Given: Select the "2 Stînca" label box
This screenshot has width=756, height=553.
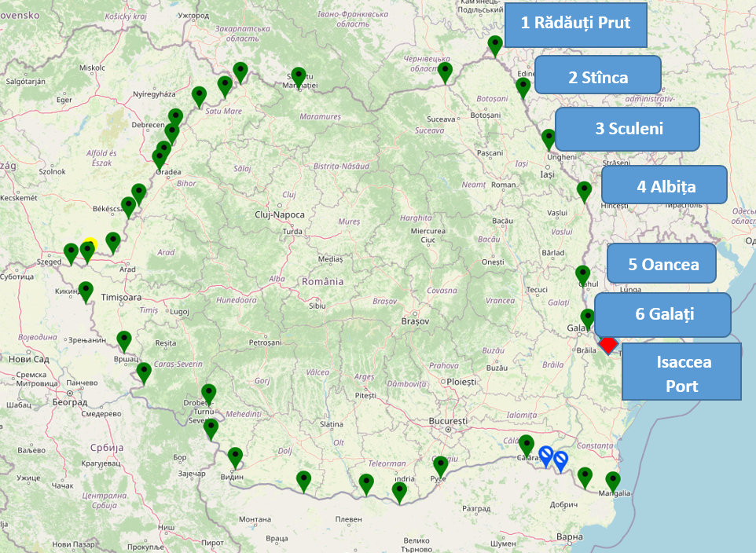Looking at the screenshot, I should coord(598,76).
